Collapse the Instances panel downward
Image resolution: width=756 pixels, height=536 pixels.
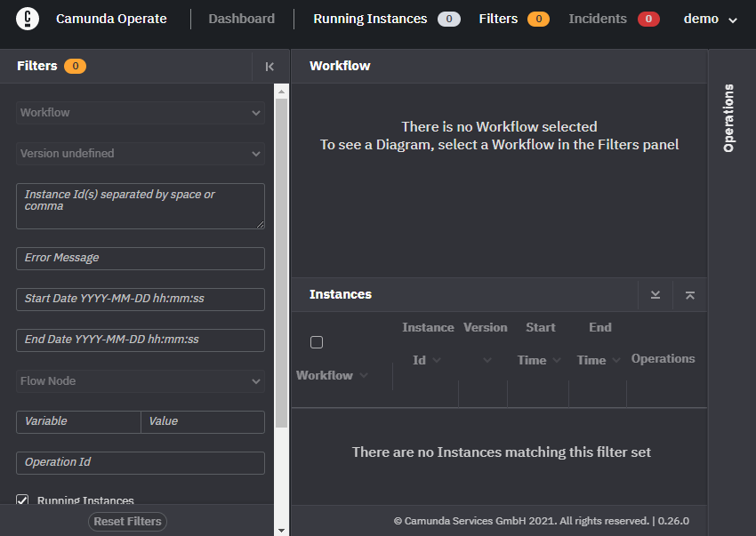click(655, 294)
